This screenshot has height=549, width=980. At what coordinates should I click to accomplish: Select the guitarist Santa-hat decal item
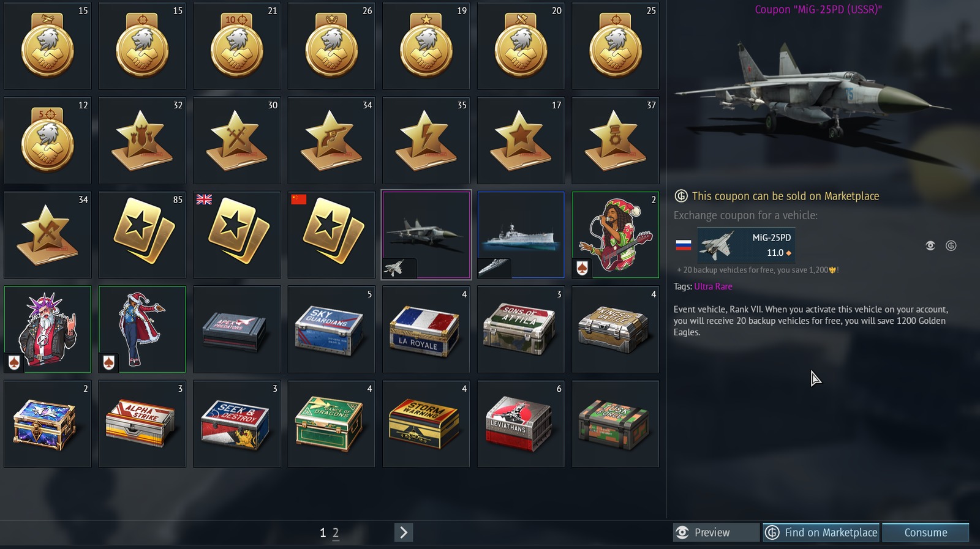point(615,235)
